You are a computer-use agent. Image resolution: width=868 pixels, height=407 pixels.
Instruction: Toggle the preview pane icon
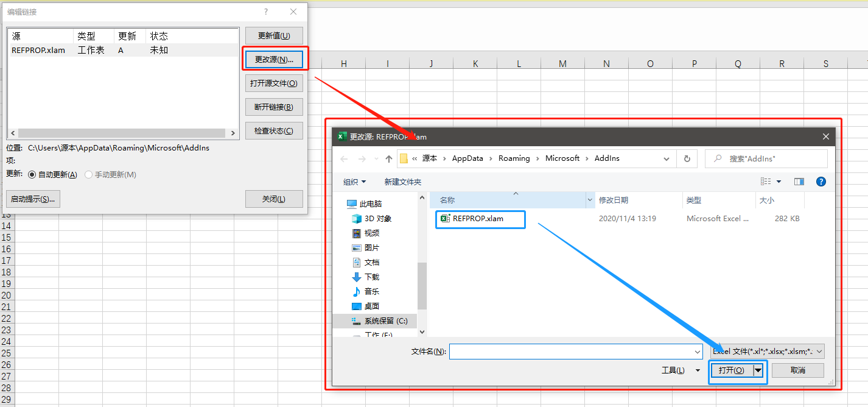pos(799,182)
